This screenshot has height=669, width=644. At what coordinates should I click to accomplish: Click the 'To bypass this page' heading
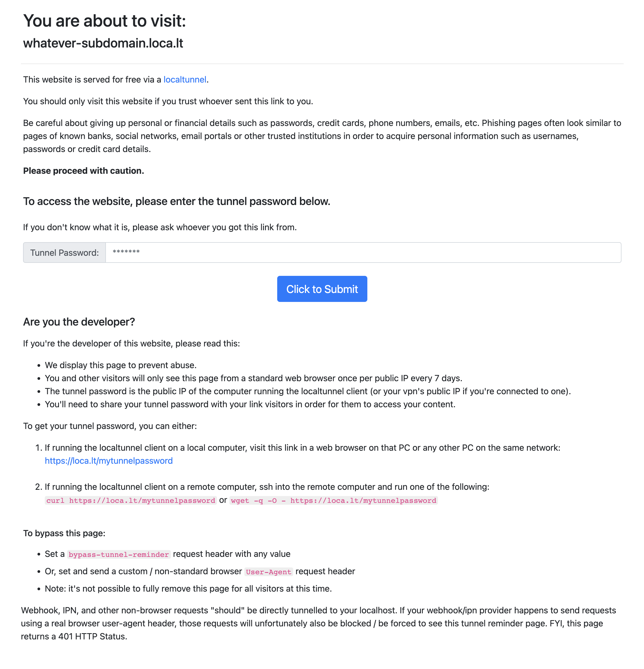[64, 533]
